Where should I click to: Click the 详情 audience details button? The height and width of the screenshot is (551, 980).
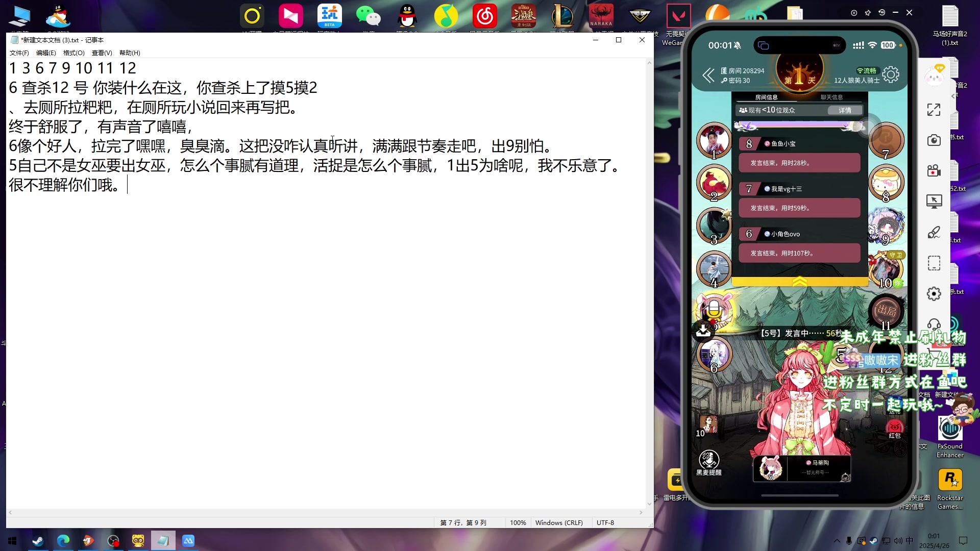click(845, 110)
